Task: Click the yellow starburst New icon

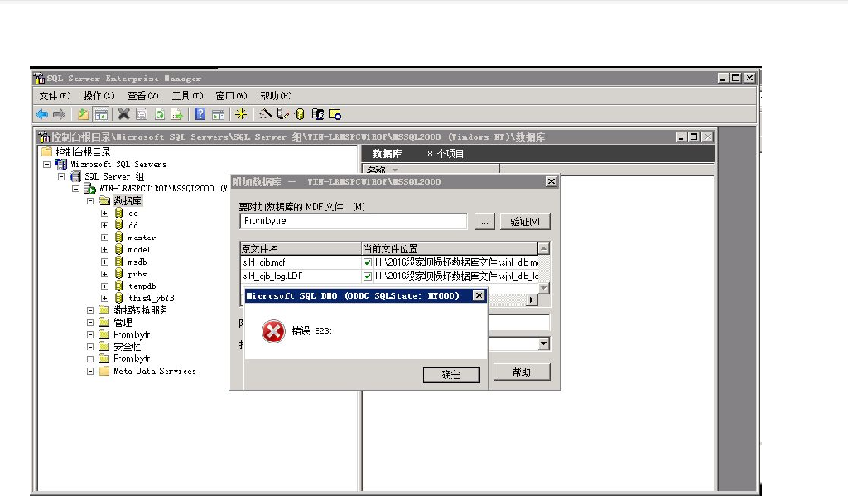Action: click(240, 114)
